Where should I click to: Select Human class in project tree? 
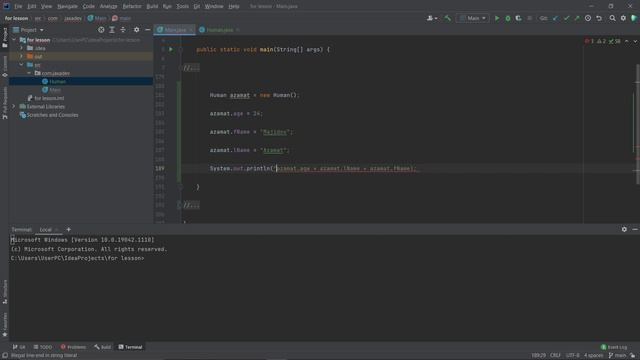click(x=58, y=82)
